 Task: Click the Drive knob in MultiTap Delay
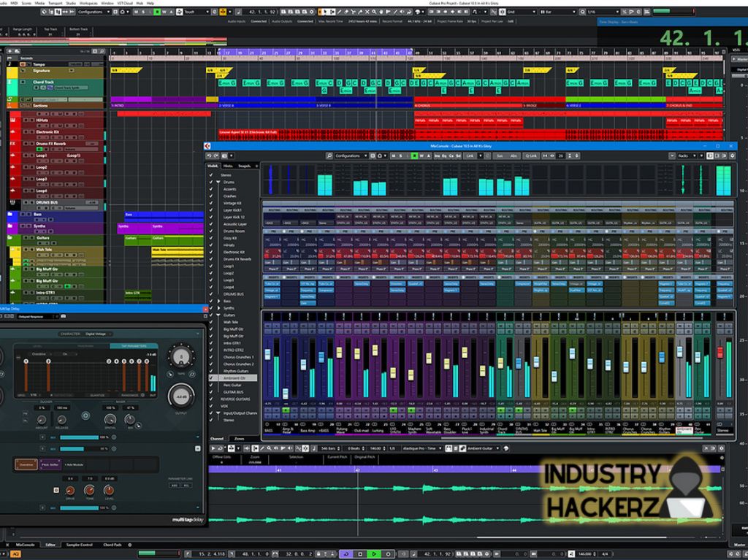point(70,491)
